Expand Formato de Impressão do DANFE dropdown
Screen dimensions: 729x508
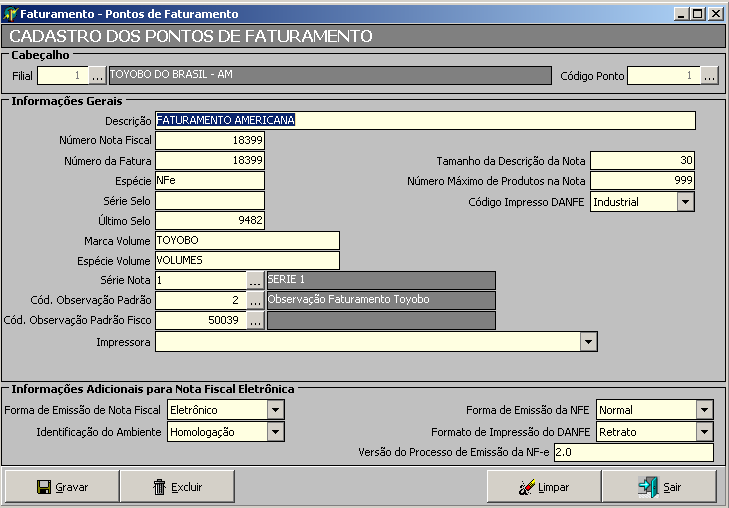point(704,432)
